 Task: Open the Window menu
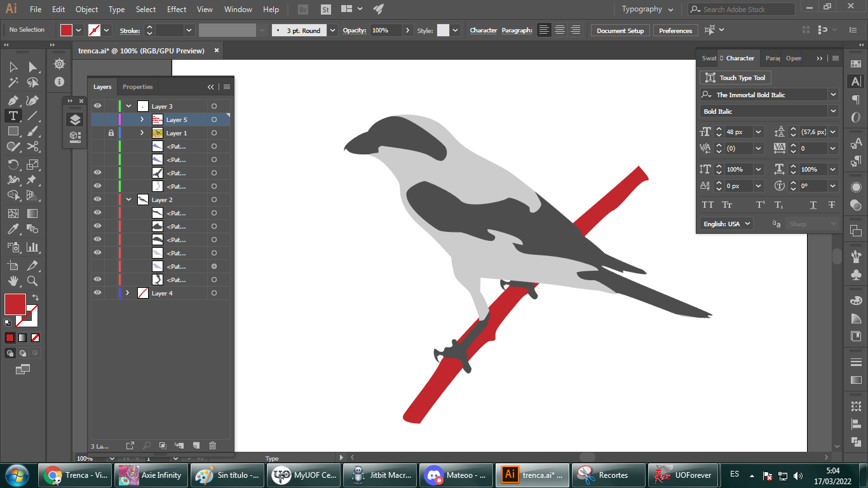pos(238,9)
